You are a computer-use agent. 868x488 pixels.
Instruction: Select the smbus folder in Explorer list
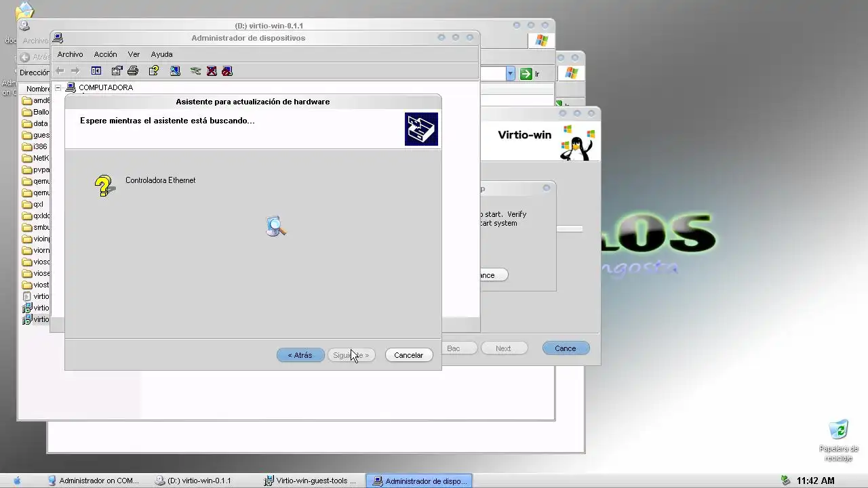click(x=36, y=227)
